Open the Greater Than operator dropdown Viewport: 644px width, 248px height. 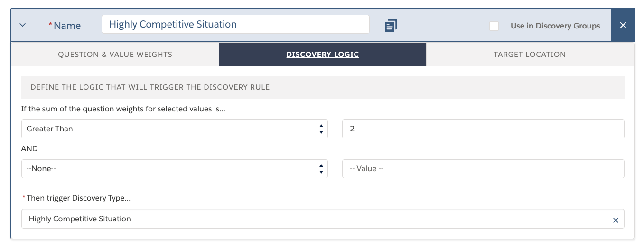175,129
